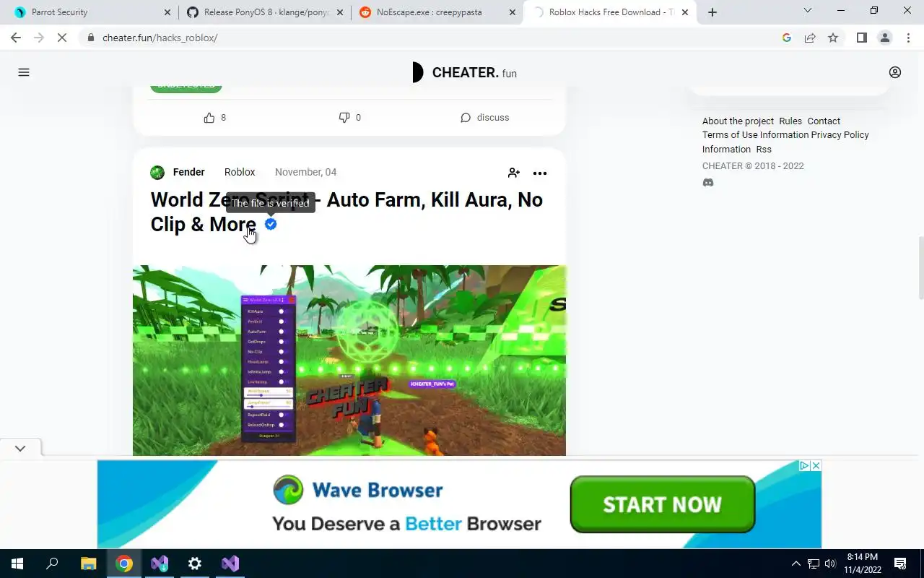The width and height of the screenshot is (924, 578).
Task: Open a new browser tab
Action: (x=712, y=12)
